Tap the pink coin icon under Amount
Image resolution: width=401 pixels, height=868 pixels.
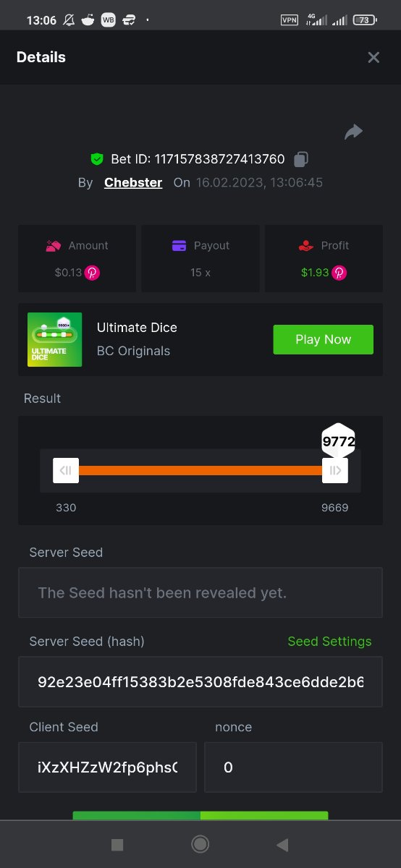click(x=93, y=273)
